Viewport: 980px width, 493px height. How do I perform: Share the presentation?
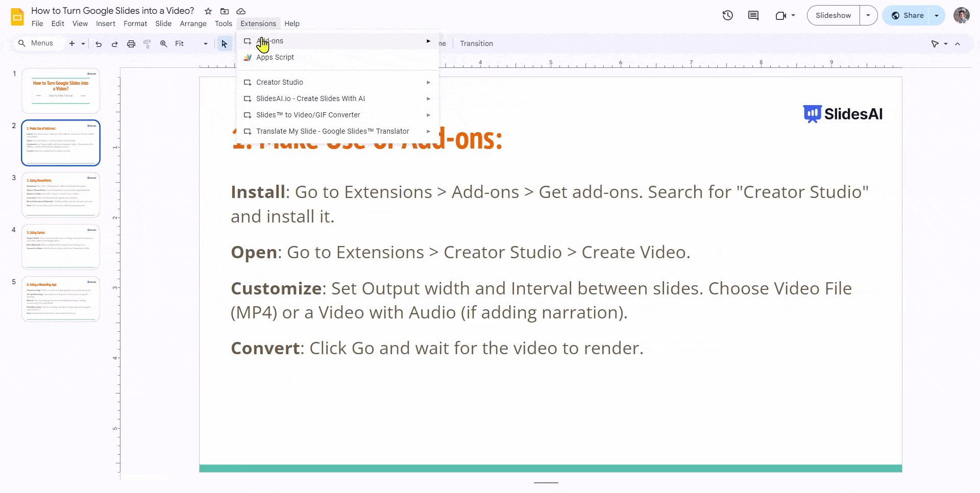912,15
